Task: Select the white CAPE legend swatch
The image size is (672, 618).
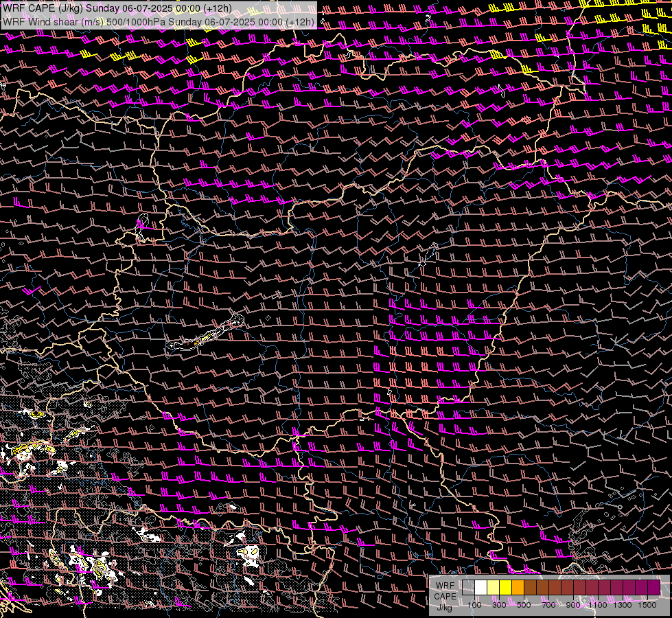Action: [x=481, y=588]
